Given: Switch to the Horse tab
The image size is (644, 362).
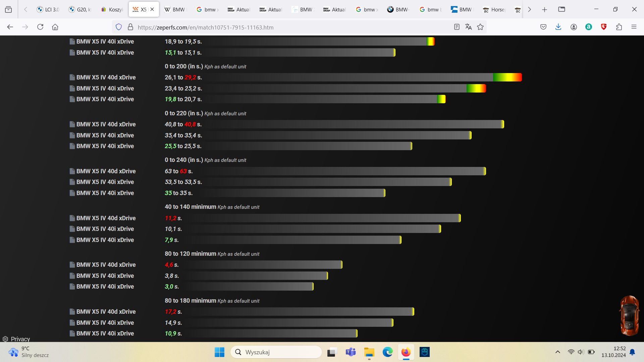Looking at the screenshot, I should (493, 9).
